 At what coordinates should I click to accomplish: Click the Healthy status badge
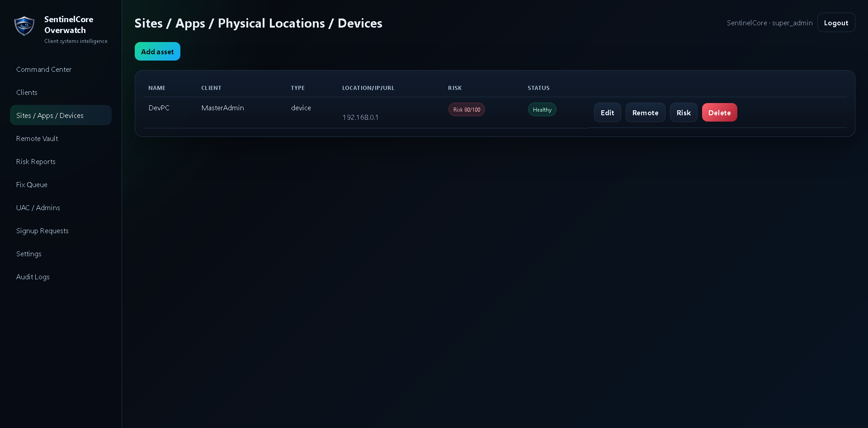coord(542,109)
